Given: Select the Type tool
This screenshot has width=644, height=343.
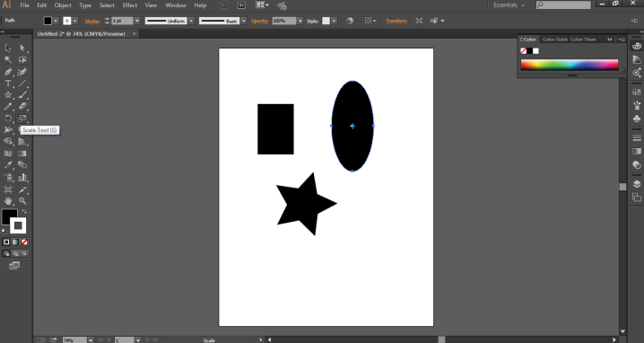Looking at the screenshot, I should [8, 84].
